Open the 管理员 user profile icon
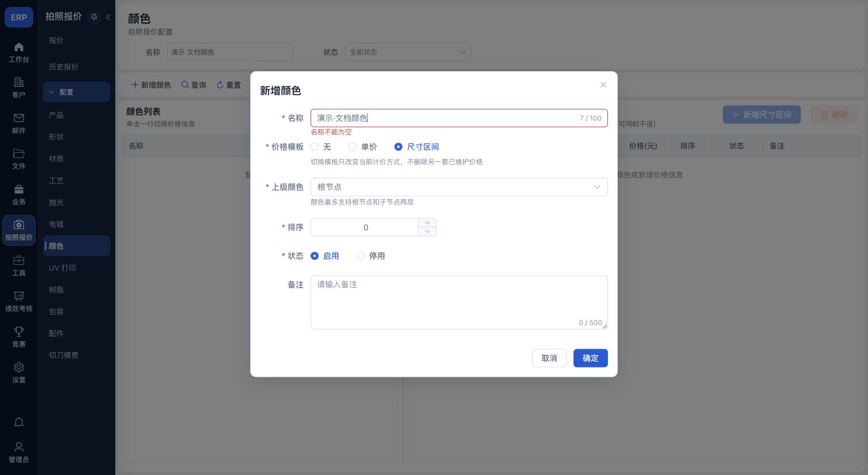This screenshot has width=868, height=475. pos(19,452)
